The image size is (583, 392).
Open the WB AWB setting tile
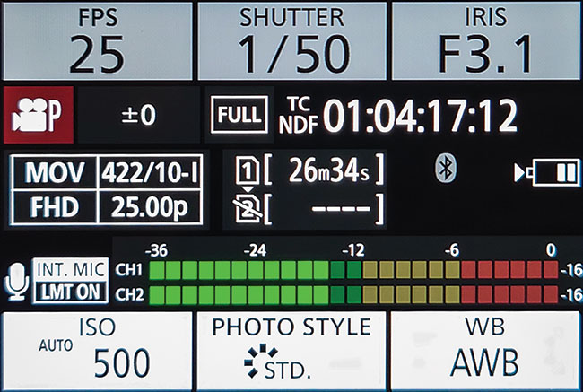pyautogui.click(x=485, y=351)
